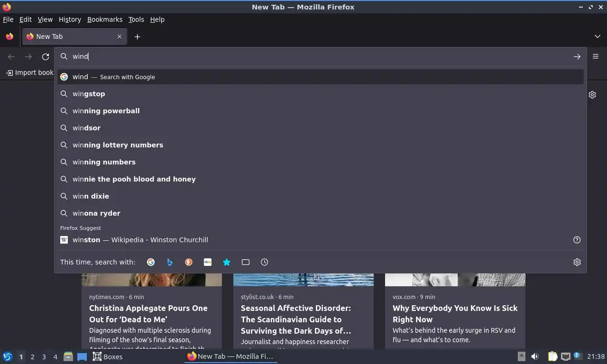Open the Tools menu

tap(136, 19)
